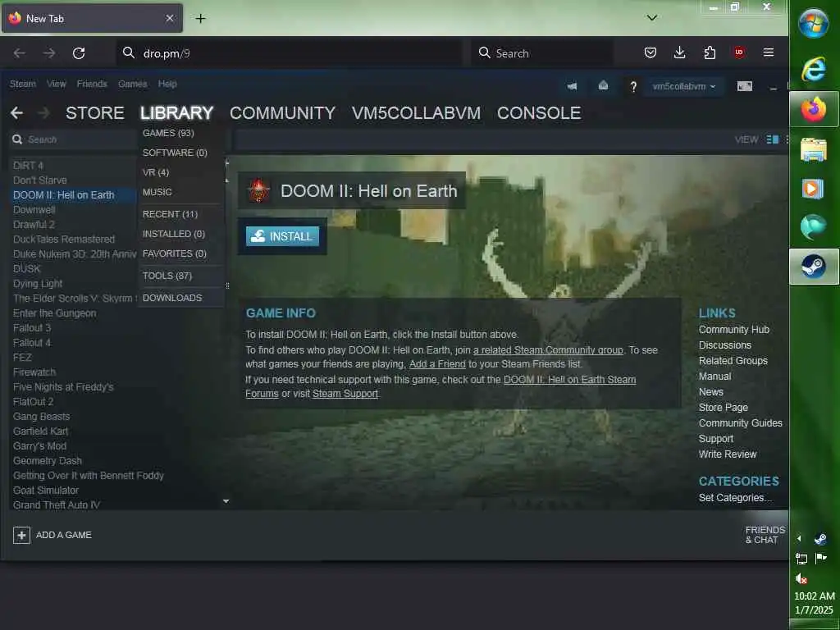Image resolution: width=840 pixels, height=630 pixels.
Task: Select TOOLS (87) from Library dropdown
Action: pos(167,276)
